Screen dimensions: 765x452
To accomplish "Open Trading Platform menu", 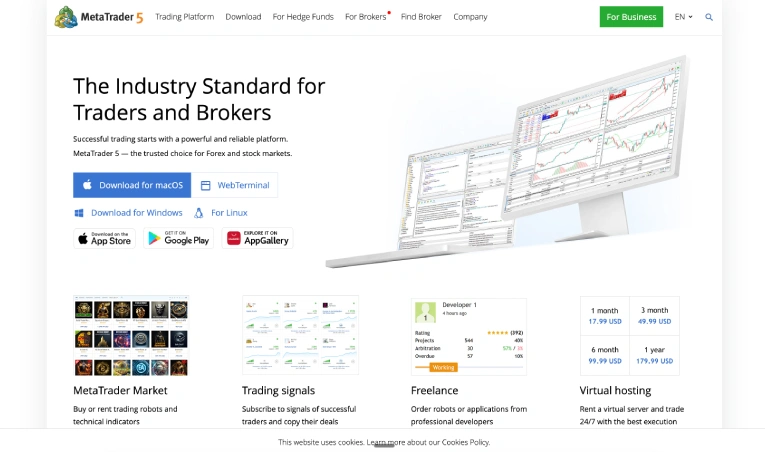I will tap(184, 17).
